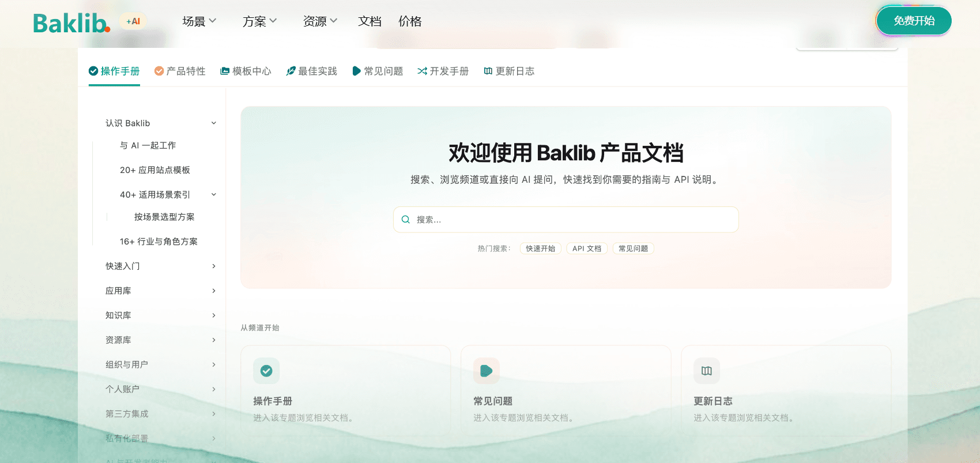Collapse the 认识 Baklib section chevron

[214, 123]
